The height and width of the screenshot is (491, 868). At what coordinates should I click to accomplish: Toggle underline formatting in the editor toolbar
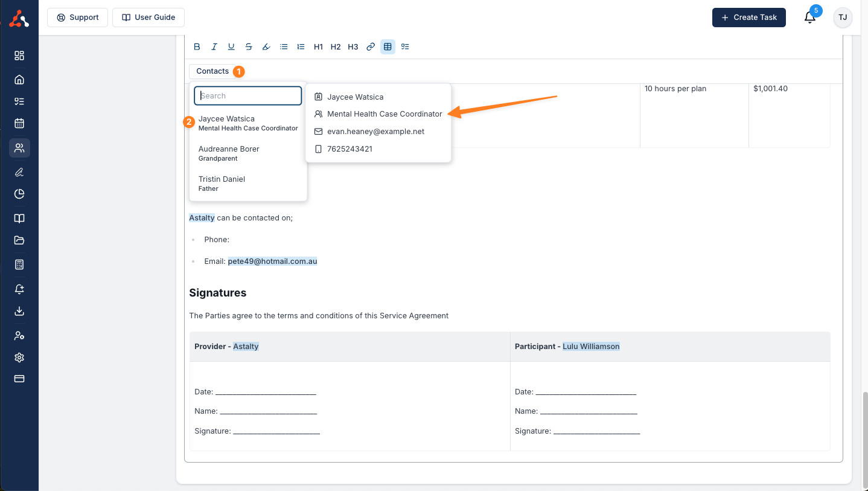point(231,47)
